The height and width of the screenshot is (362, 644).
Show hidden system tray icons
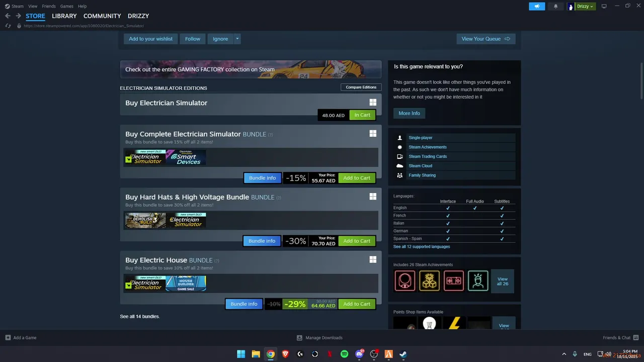click(563, 354)
